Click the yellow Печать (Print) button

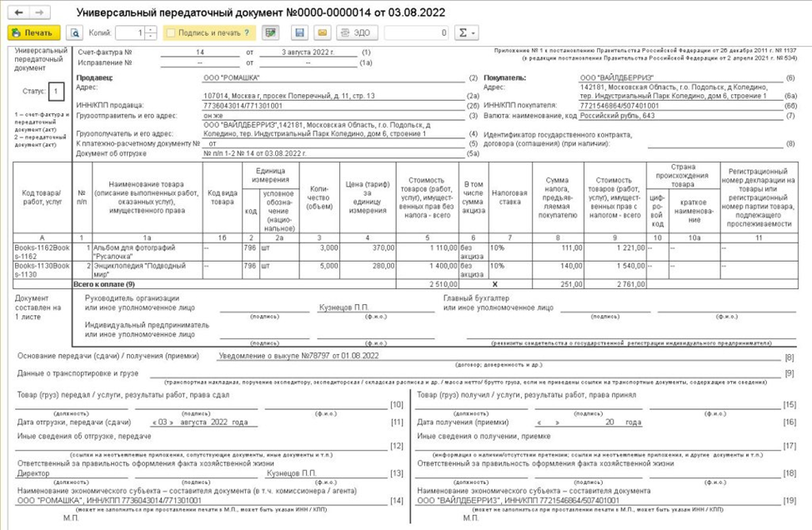[x=33, y=33]
